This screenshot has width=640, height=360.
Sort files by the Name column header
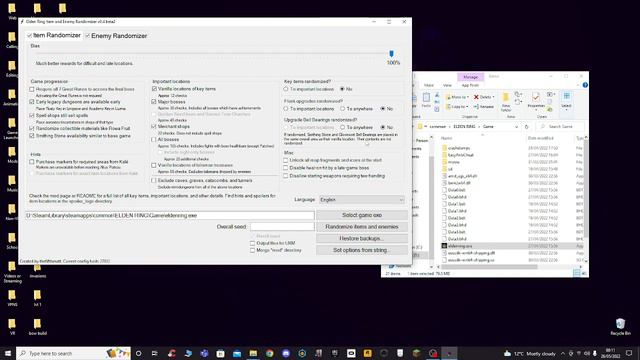point(447,138)
